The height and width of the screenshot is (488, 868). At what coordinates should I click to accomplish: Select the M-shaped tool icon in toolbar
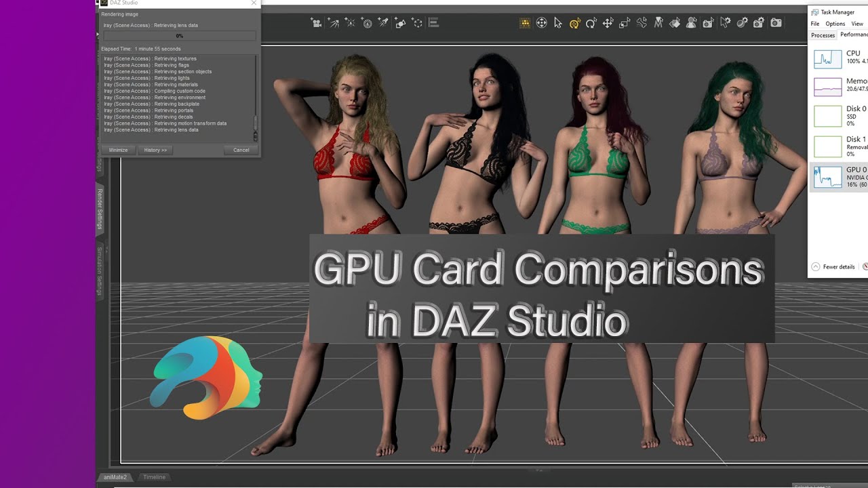pos(658,23)
